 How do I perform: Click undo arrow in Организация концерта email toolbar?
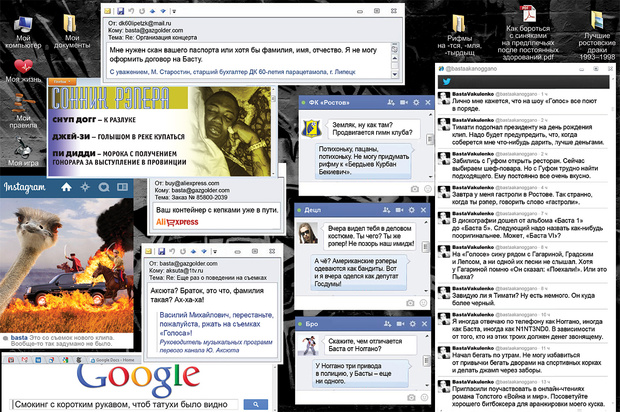[131, 11]
